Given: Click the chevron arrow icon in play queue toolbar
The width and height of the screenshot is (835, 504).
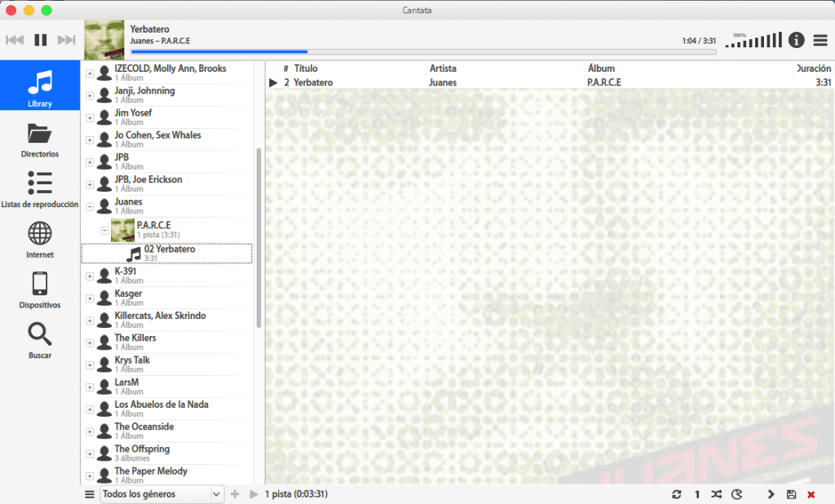Looking at the screenshot, I should [x=771, y=494].
